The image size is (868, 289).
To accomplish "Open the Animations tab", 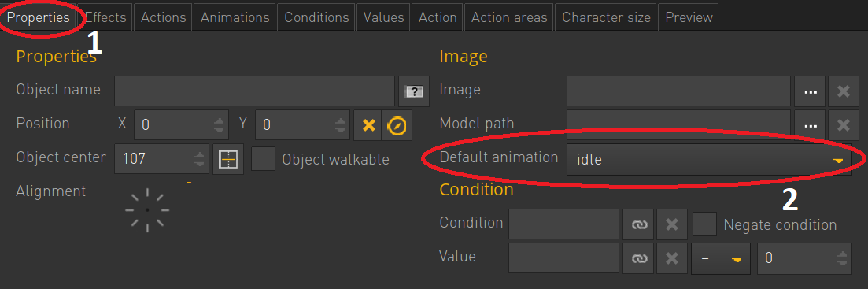I will click(235, 17).
